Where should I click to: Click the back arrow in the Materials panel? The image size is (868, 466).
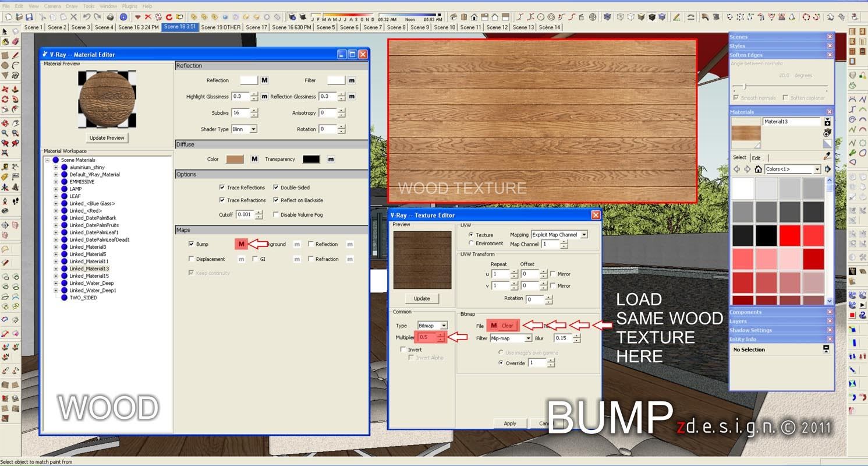tap(737, 169)
